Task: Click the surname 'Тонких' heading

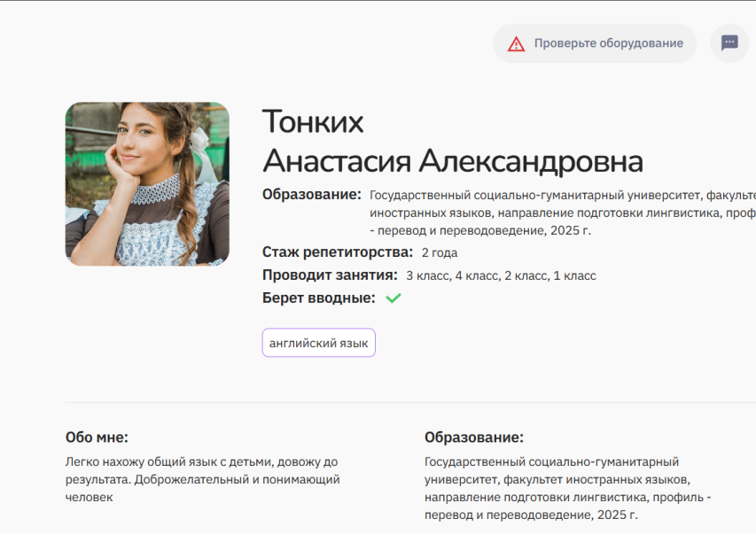Action: tap(313, 121)
